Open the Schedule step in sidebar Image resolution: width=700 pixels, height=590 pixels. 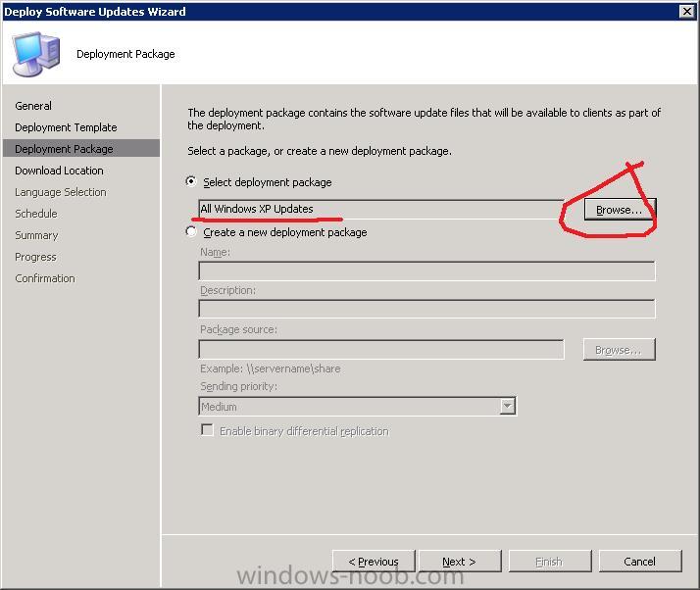[x=36, y=214]
